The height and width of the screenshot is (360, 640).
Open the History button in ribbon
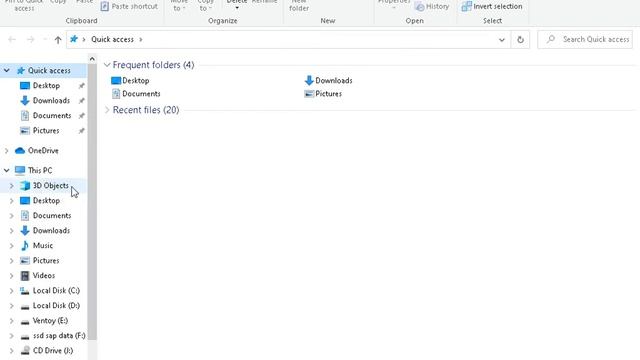pos(431,7)
